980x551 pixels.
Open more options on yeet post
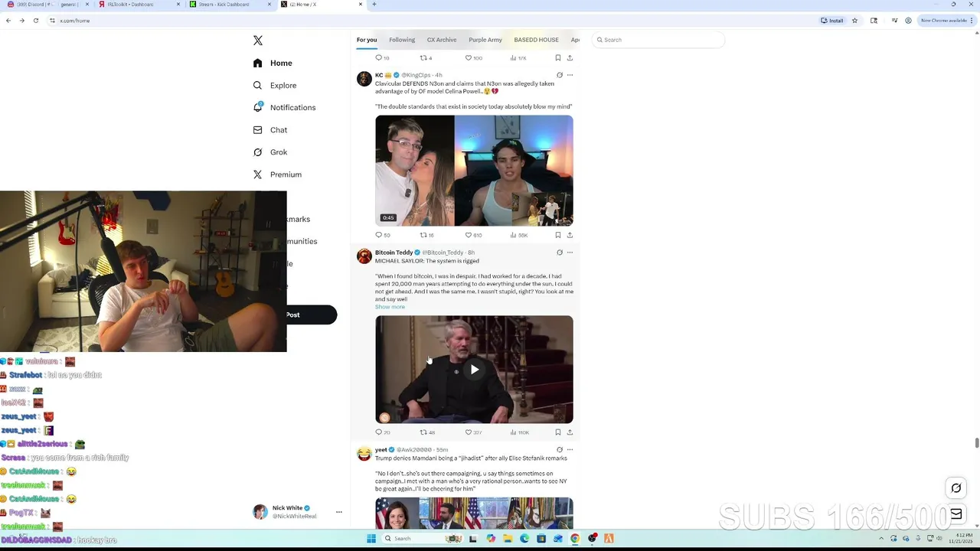tap(570, 450)
